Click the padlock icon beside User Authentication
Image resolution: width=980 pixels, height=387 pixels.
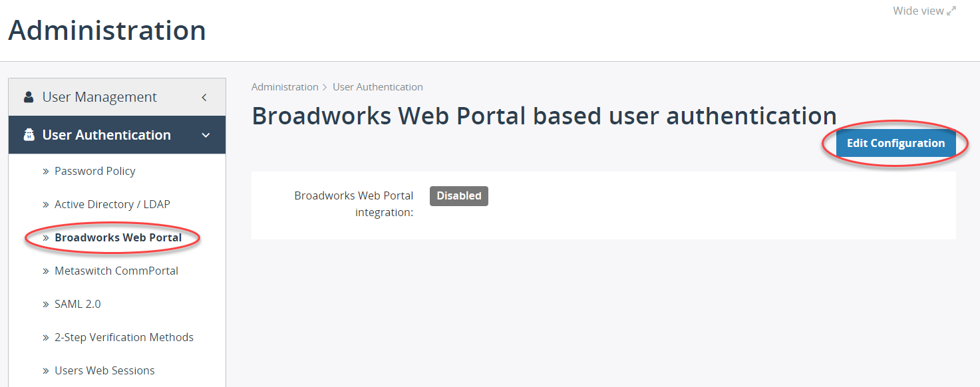28,134
